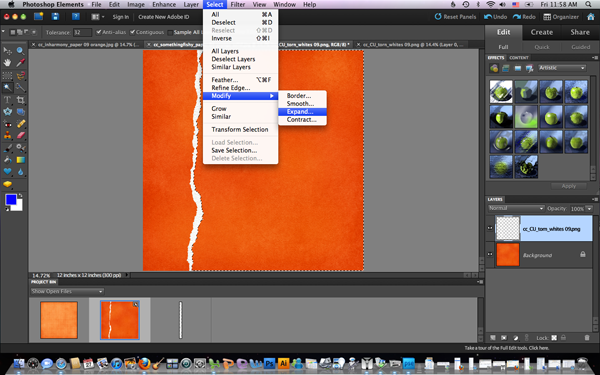Select the Brush tool

point(7,148)
